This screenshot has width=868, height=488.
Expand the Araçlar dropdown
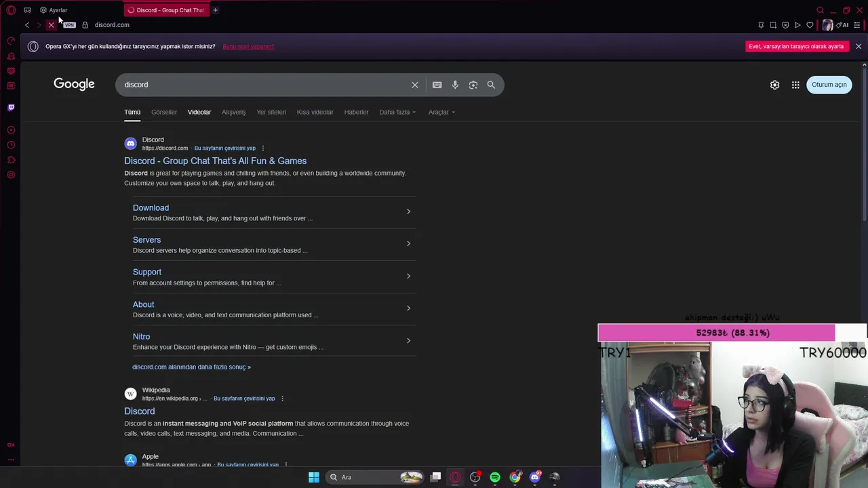[441, 113]
